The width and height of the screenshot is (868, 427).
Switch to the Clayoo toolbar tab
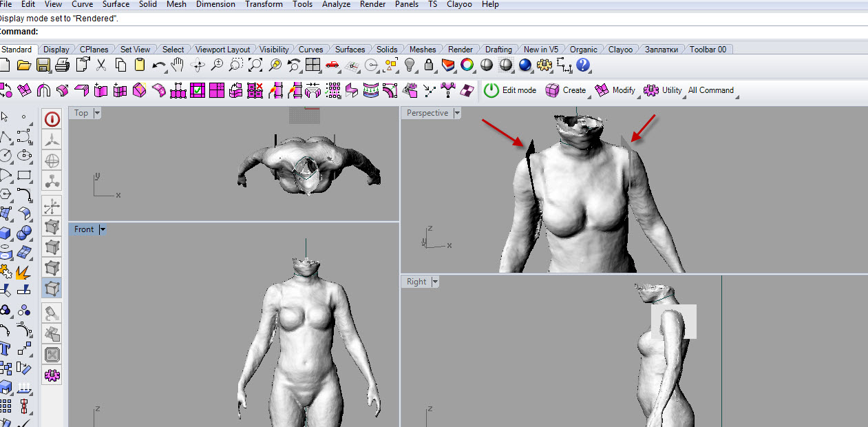pos(620,50)
